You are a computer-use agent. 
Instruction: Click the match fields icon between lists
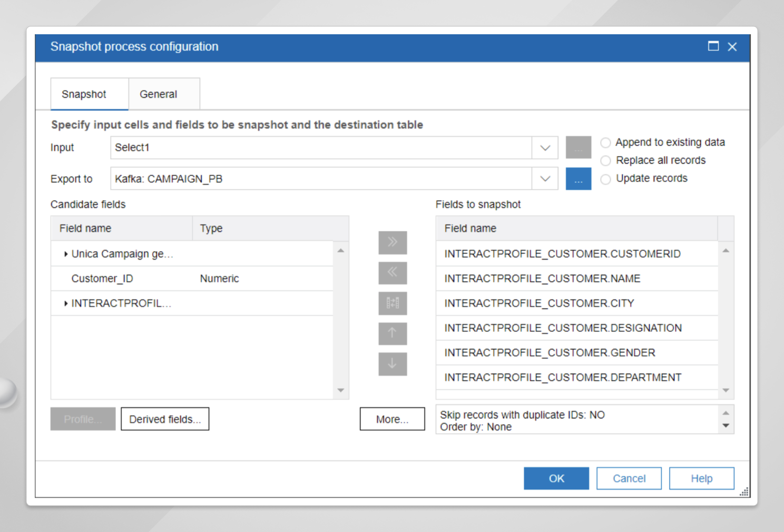click(392, 303)
